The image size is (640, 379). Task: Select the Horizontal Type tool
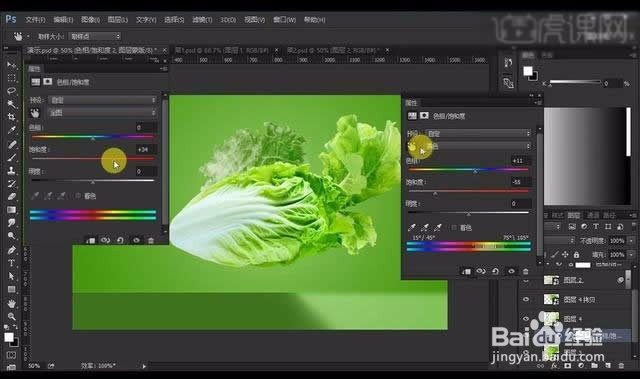pos(11,263)
